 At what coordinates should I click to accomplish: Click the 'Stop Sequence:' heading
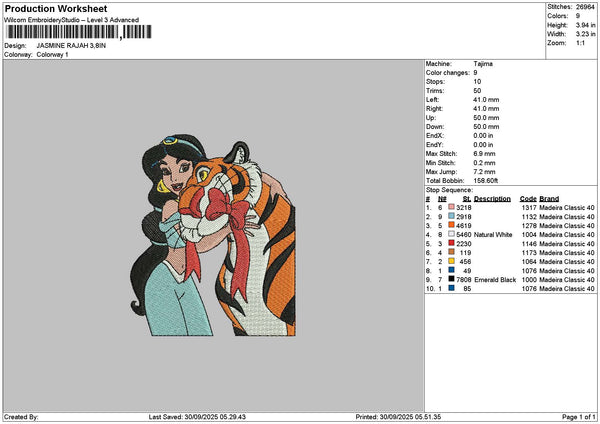pyautogui.click(x=449, y=190)
